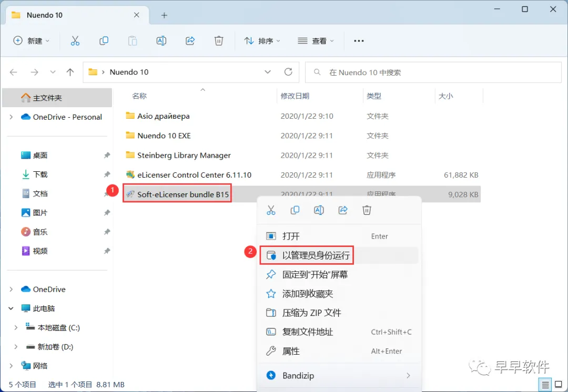Expand OneDrive - Personal tree node
This screenshot has width=568, height=392.
tap(11, 117)
